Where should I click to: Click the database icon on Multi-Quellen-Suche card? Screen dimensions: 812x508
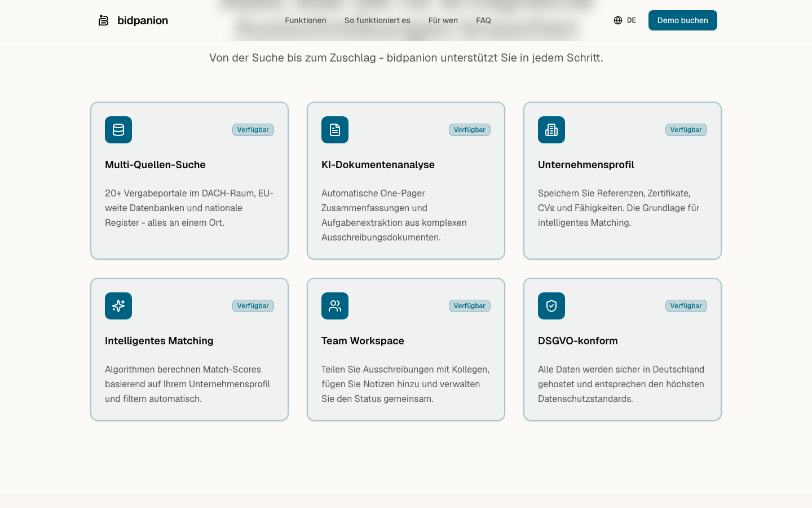[x=118, y=130]
